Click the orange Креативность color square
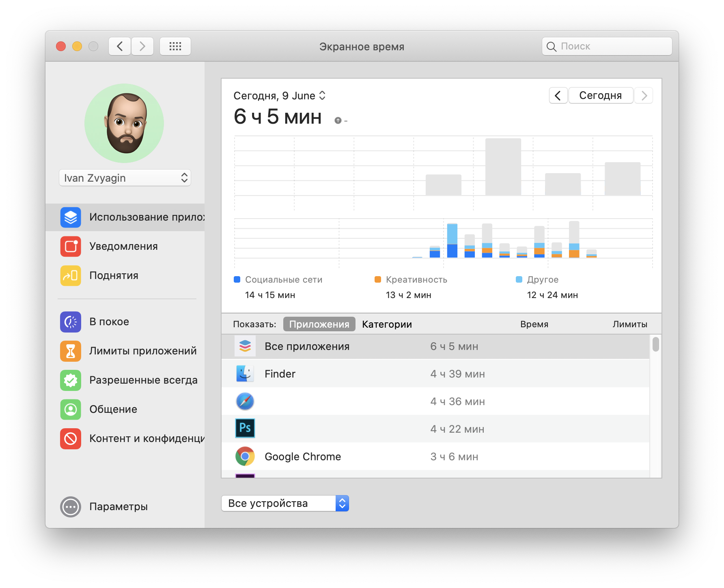724x588 pixels. coord(378,279)
